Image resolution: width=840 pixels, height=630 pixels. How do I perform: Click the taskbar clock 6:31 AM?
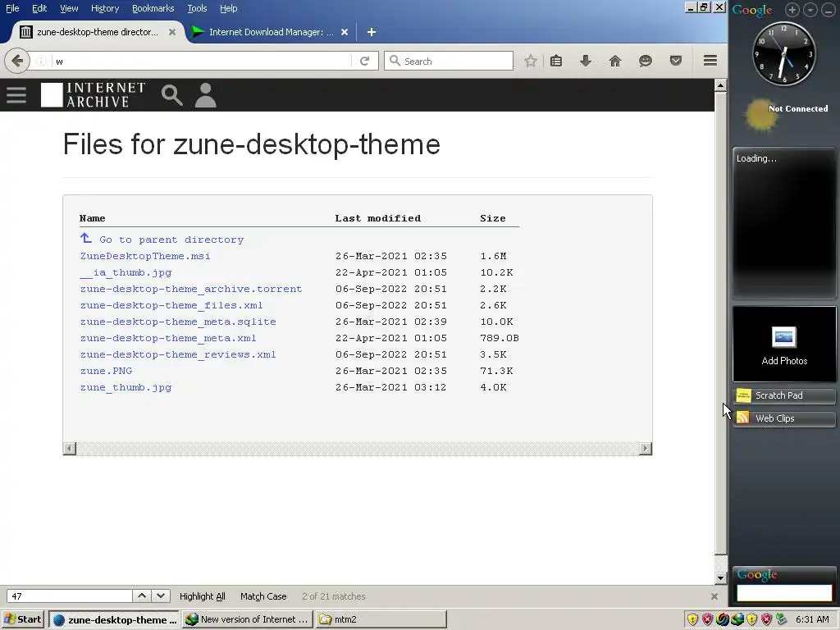click(812, 619)
